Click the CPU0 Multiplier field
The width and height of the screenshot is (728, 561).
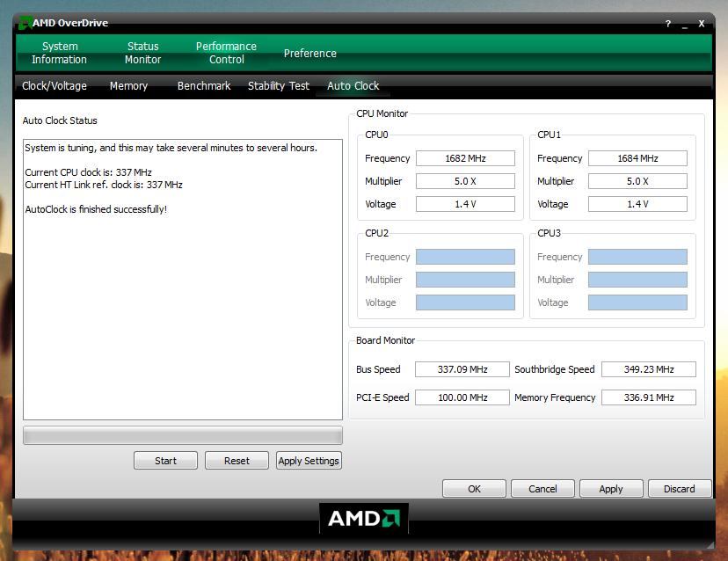(x=465, y=181)
